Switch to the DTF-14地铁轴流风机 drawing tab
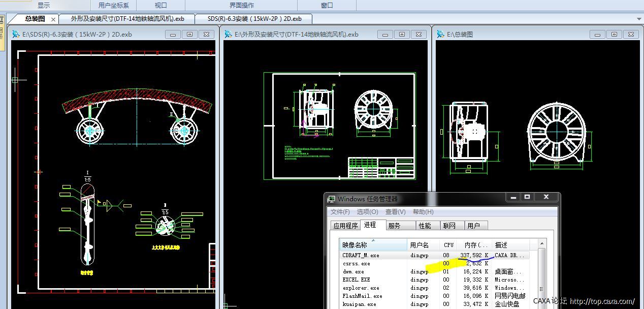Viewport: 644px width, 309px height. click(x=127, y=19)
